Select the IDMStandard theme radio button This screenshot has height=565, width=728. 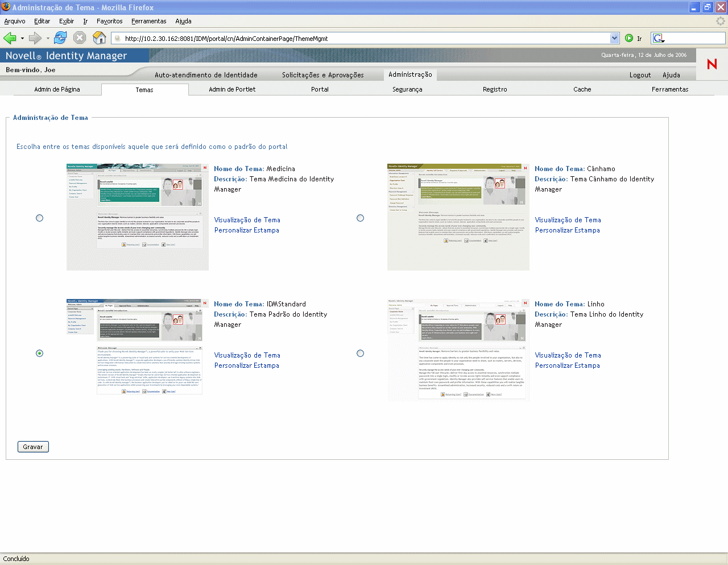39,353
